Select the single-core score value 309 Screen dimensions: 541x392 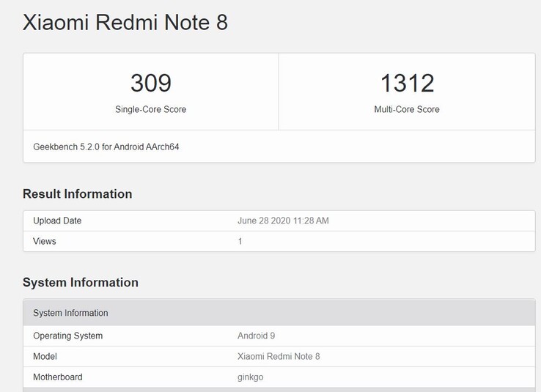pos(151,83)
